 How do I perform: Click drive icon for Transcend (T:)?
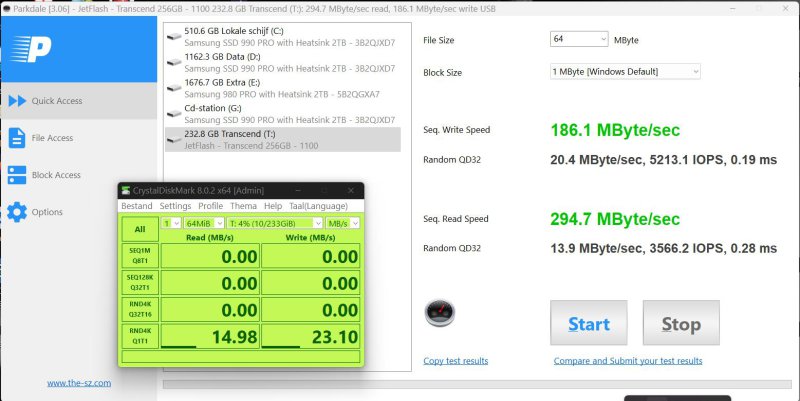pos(174,139)
